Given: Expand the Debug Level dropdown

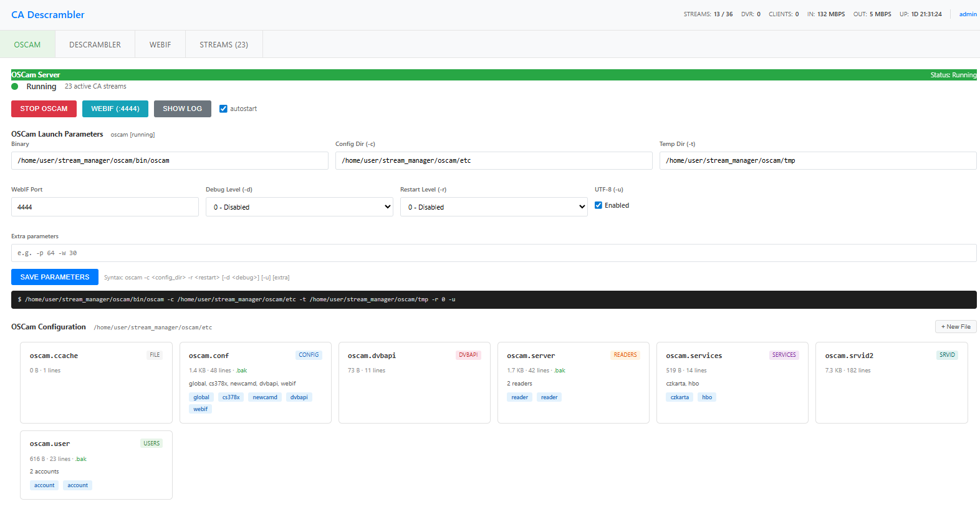Looking at the screenshot, I should 299,207.
